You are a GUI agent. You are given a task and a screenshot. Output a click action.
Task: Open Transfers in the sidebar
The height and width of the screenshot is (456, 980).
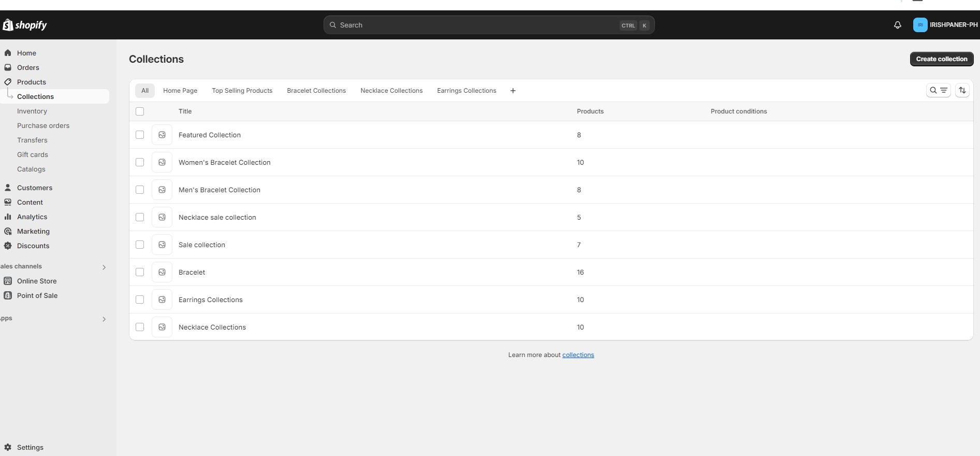(x=32, y=140)
